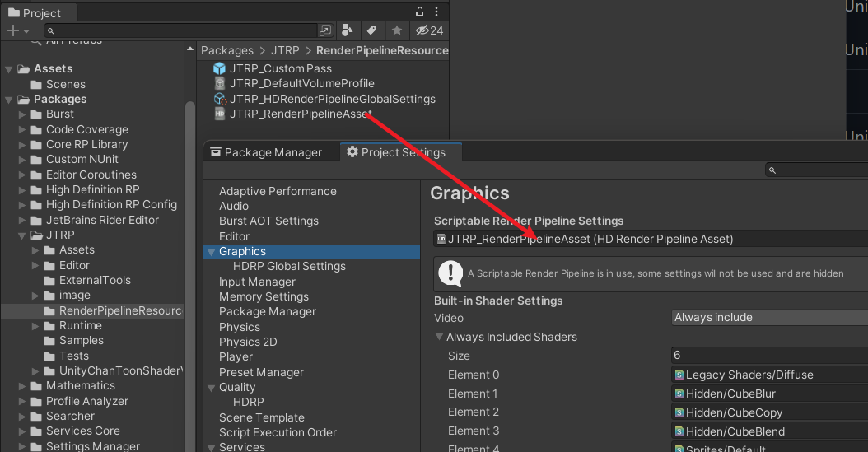
Task: Click the search by type icon
Action: tap(347, 30)
